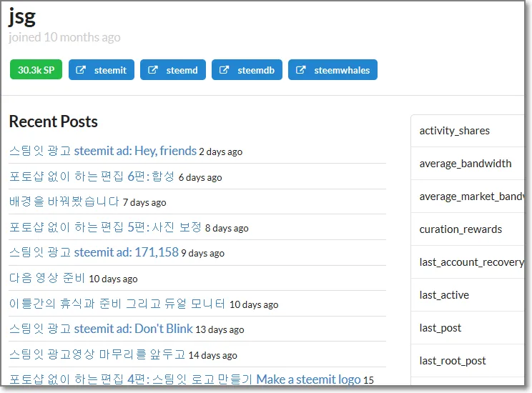Click the external link icon on steemwhales button
Image resolution: width=532 pixels, height=393 pixels.
pyautogui.click(x=300, y=70)
